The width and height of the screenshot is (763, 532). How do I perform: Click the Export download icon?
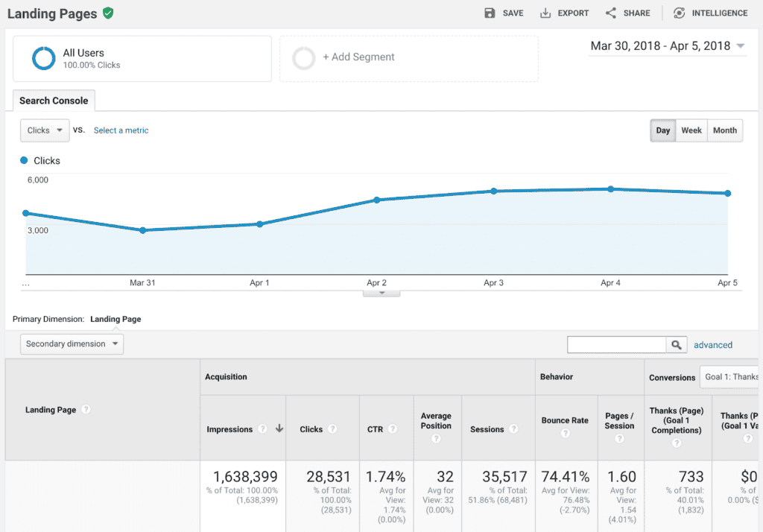(545, 13)
